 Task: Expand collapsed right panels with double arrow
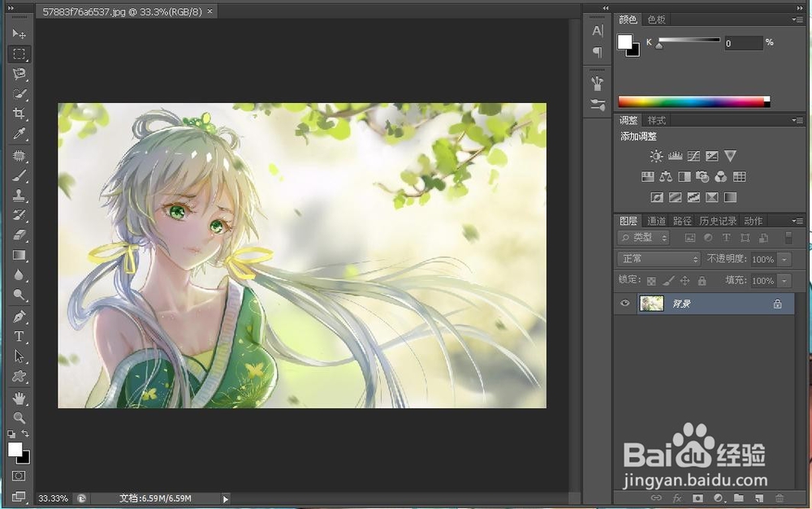pos(606,8)
